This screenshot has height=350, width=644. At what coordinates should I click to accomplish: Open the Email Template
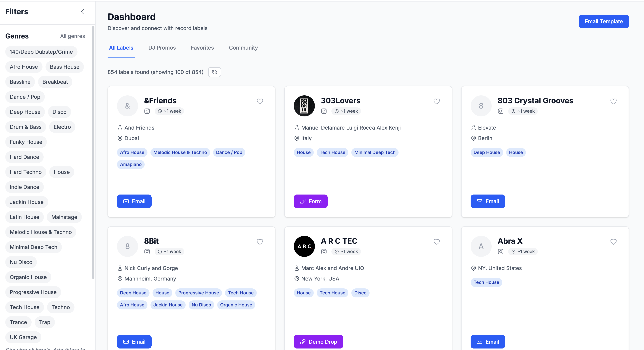[x=604, y=21]
